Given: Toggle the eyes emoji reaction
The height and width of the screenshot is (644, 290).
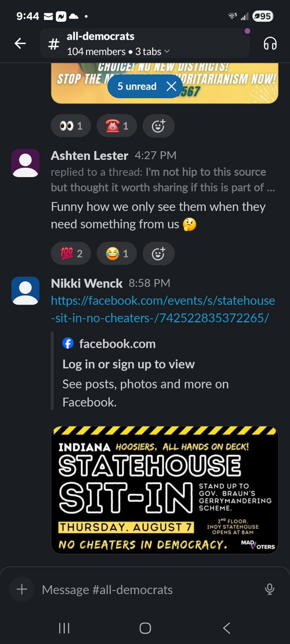Looking at the screenshot, I should (71, 126).
